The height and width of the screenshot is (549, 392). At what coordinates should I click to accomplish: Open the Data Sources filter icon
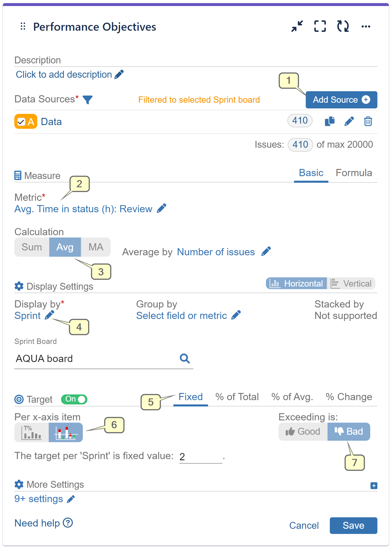[88, 100]
